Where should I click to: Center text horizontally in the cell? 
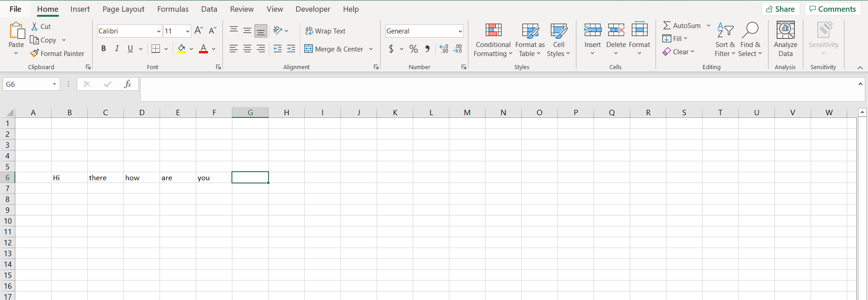point(247,49)
